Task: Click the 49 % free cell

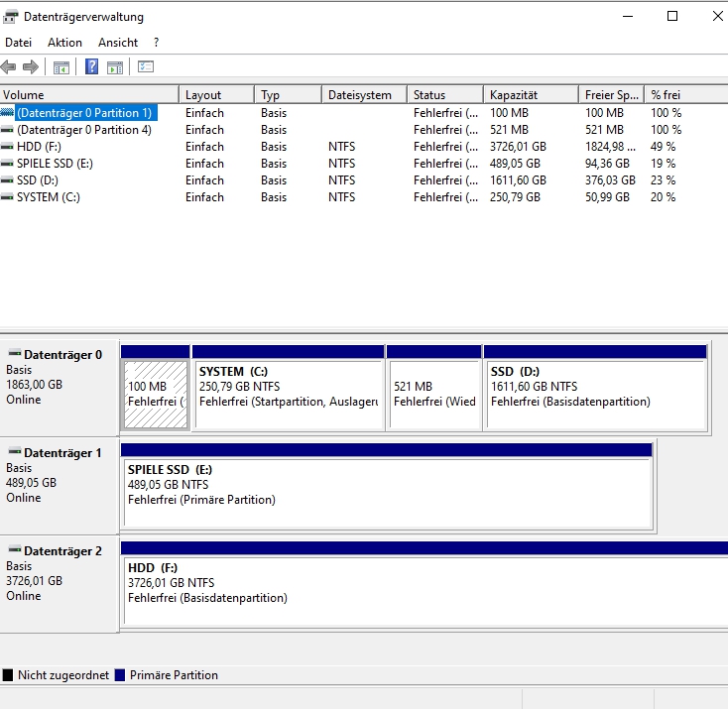Action: pyautogui.click(x=663, y=147)
